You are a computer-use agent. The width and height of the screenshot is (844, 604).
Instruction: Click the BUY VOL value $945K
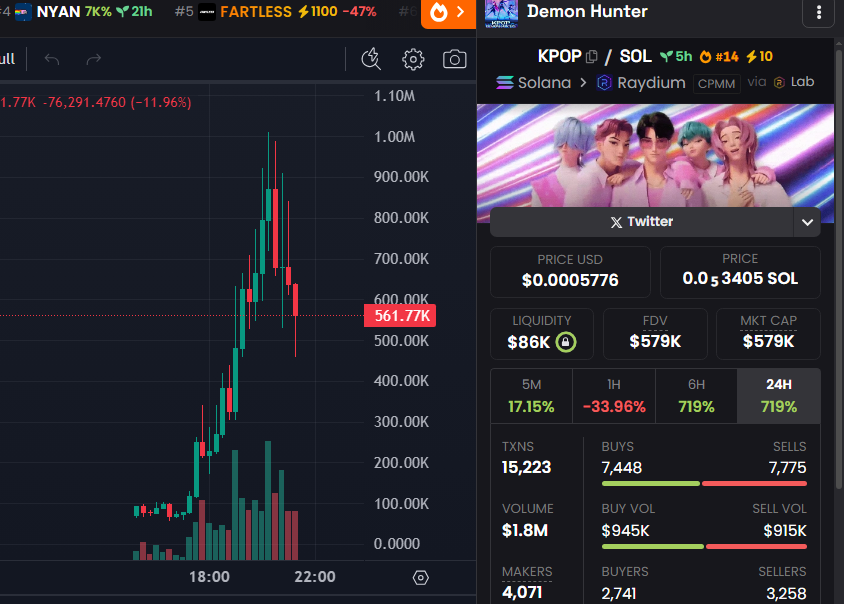point(625,531)
